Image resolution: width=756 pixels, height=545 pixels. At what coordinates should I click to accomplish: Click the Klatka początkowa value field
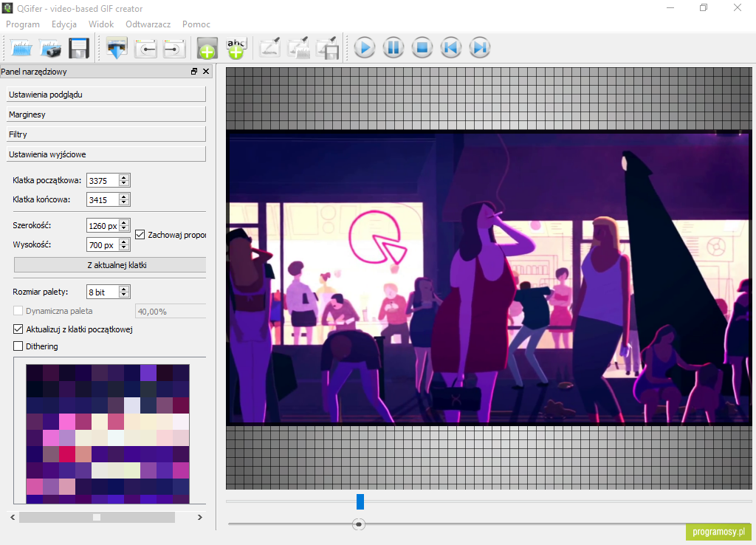coord(103,180)
